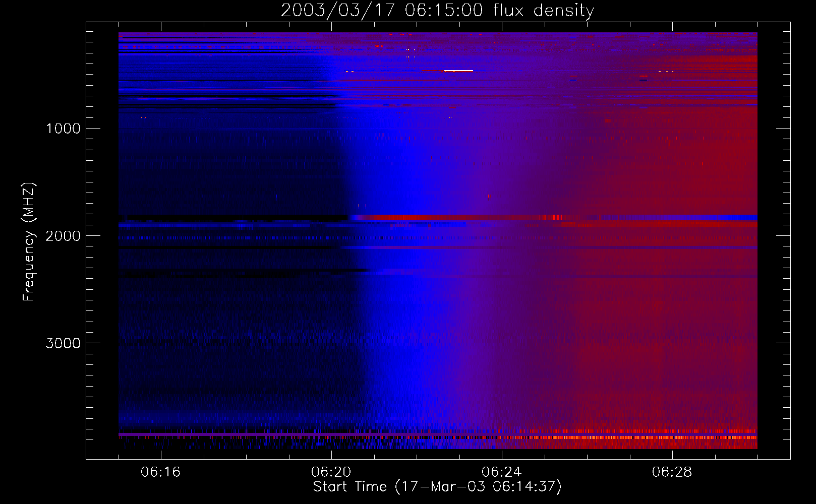Click the plot title '2003/03/17 06:15:00 flux density'
The height and width of the screenshot is (504, 816).
pos(437,11)
